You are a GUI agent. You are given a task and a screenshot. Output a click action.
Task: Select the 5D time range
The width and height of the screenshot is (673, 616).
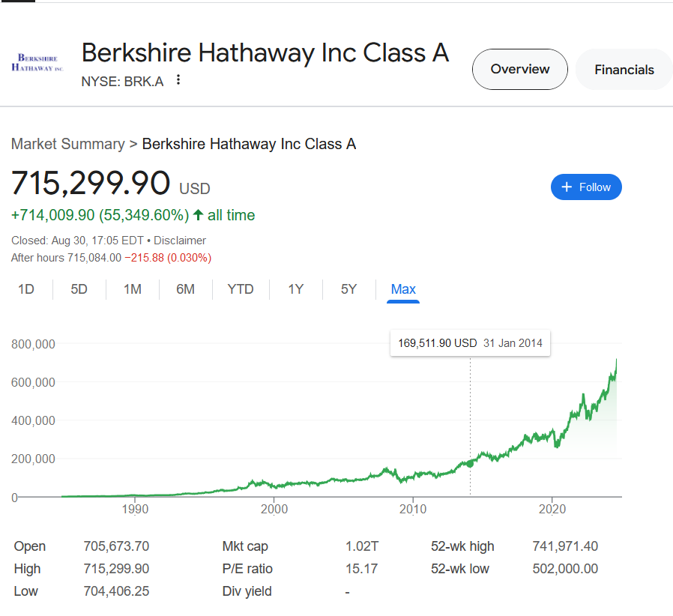(79, 289)
